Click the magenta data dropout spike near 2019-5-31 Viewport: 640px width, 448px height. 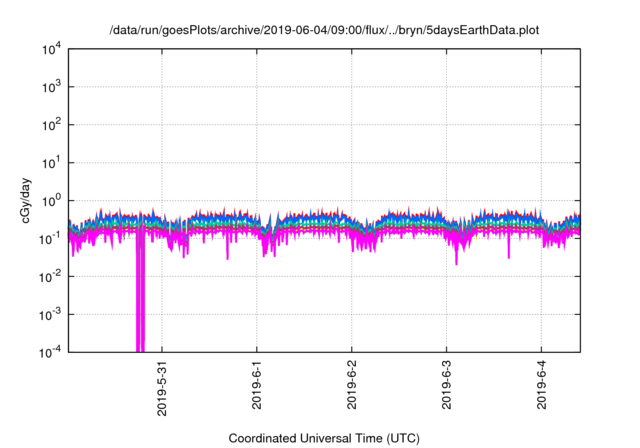[140, 290]
